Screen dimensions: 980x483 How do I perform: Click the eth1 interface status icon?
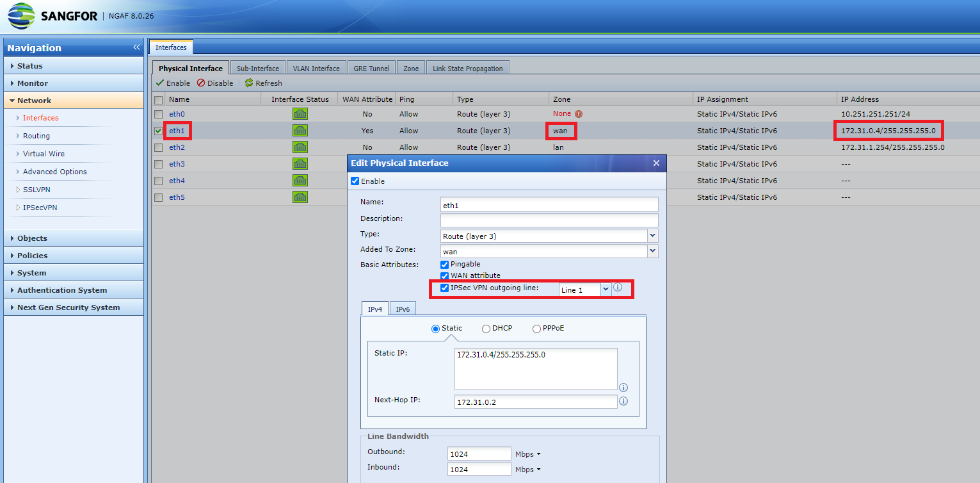coord(300,130)
